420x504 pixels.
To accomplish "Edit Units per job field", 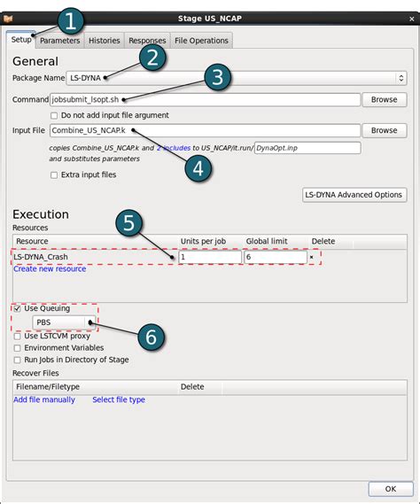I will 210,257.
